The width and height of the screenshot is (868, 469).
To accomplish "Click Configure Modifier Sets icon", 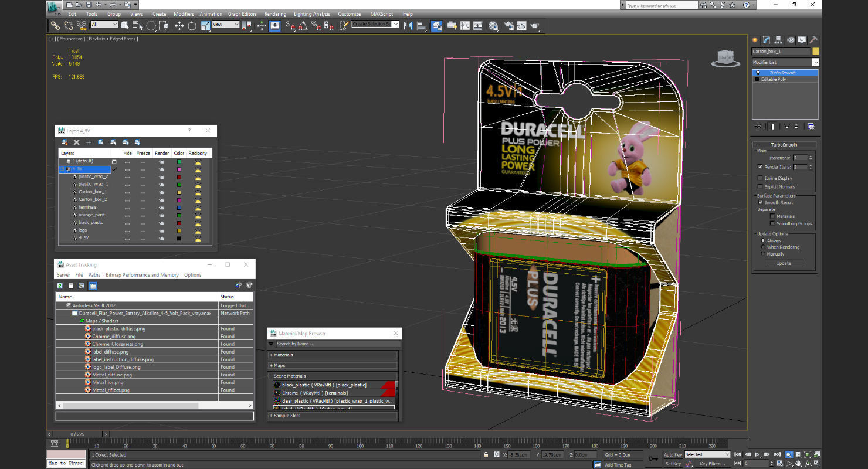I will pyautogui.click(x=811, y=126).
